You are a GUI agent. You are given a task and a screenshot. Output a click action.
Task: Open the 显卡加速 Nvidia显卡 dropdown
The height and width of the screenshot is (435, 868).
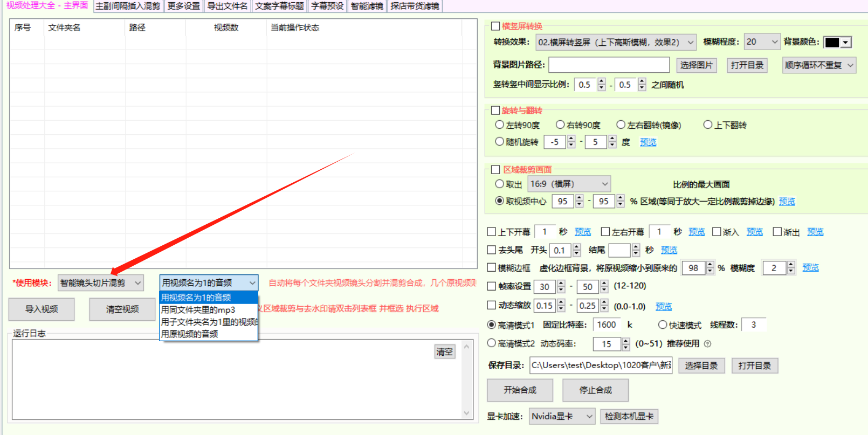(x=562, y=416)
